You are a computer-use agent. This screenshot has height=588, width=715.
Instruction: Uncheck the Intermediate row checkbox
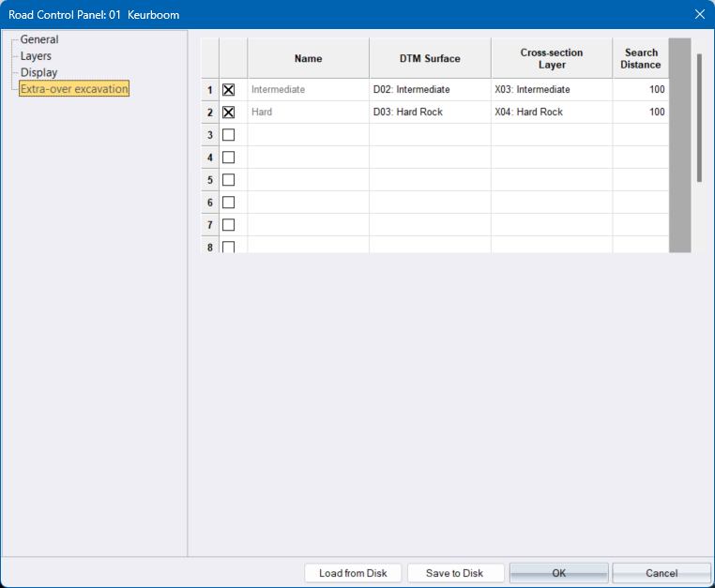(228, 90)
